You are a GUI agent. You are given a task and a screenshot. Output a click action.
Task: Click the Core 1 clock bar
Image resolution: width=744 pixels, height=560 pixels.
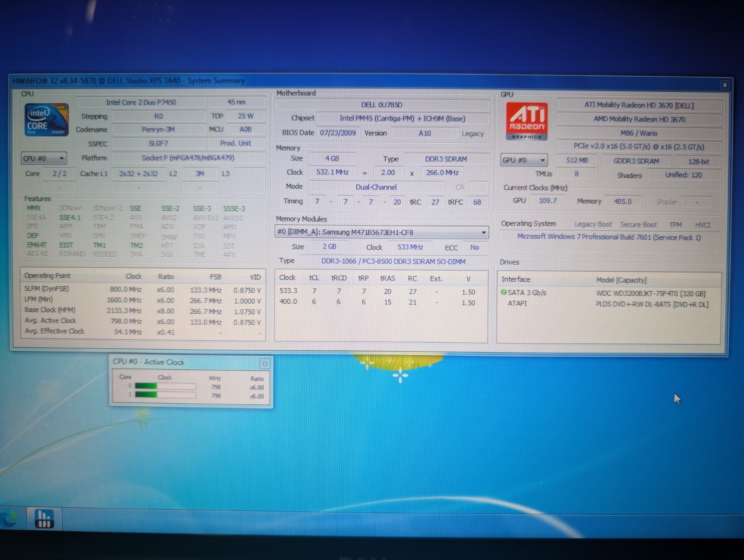[x=165, y=394]
